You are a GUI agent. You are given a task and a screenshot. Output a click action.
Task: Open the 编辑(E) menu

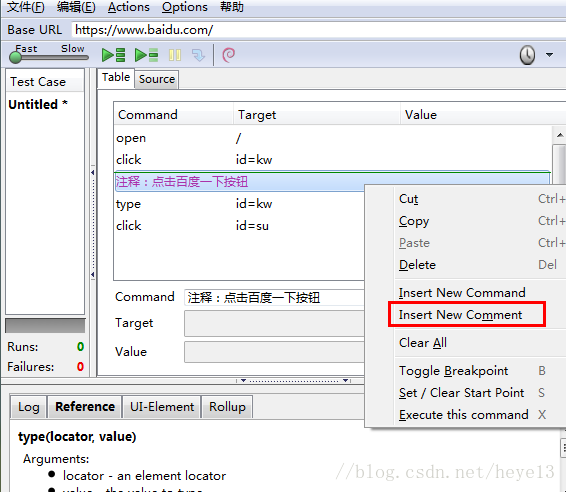tap(76, 7)
